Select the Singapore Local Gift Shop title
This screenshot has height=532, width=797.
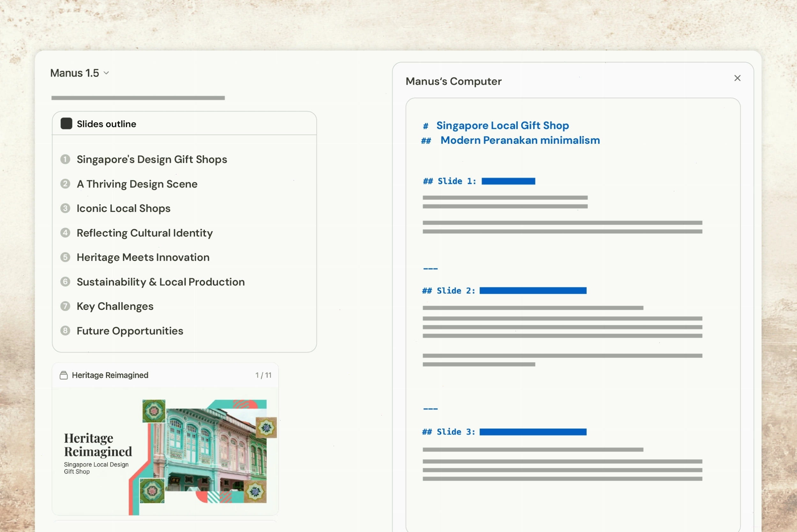tap(503, 126)
